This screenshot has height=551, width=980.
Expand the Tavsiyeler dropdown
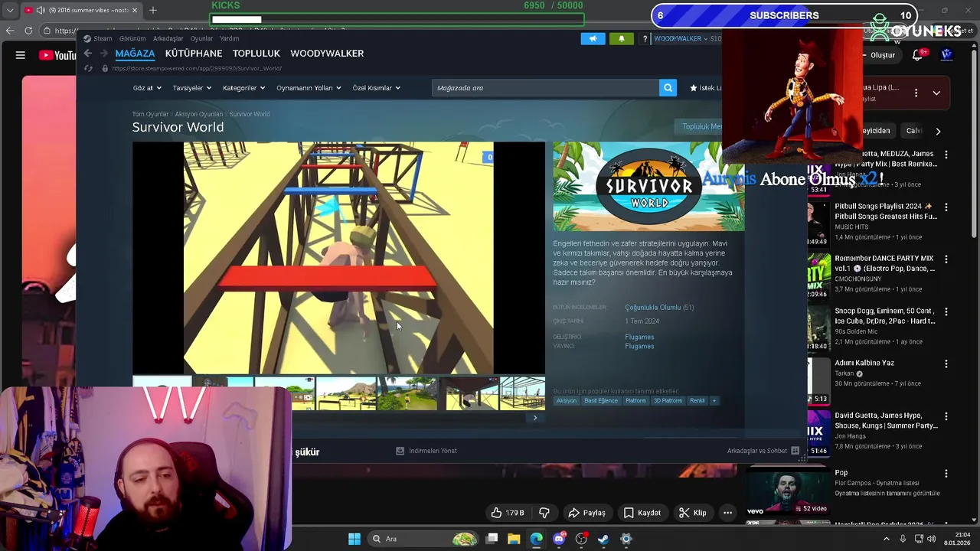click(191, 88)
